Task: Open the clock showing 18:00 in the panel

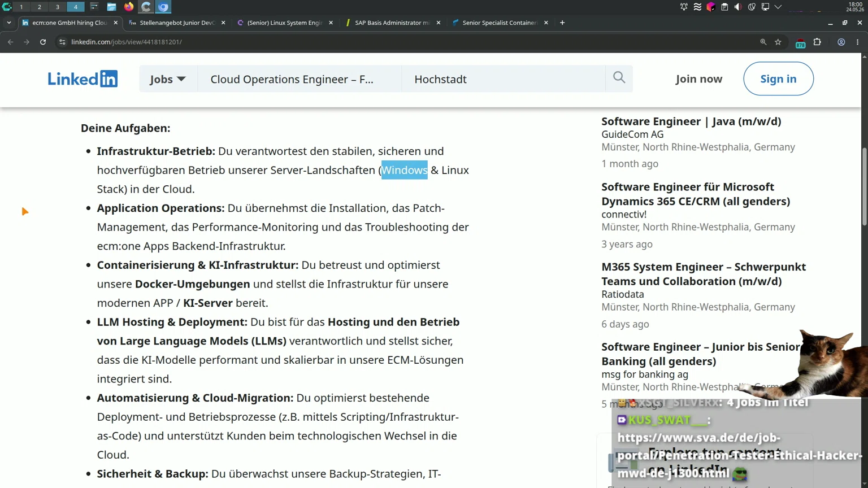Action: click(x=855, y=7)
